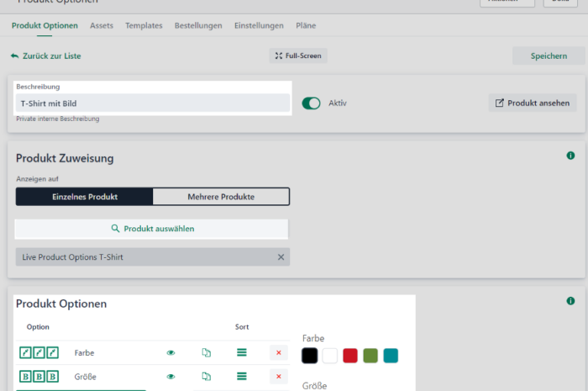The image size is (588, 391).
Task: Toggle visibility eye for Farbe option
Action: pyautogui.click(x=171, y=352)
